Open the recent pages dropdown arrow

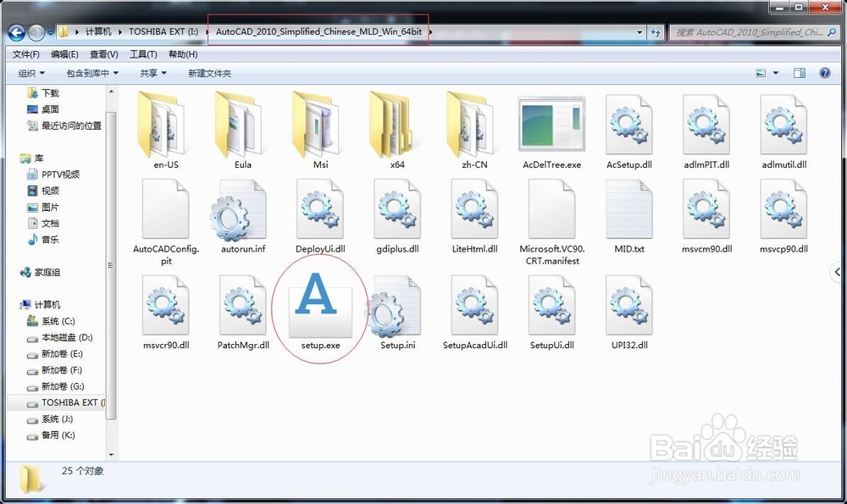(50, 33)
